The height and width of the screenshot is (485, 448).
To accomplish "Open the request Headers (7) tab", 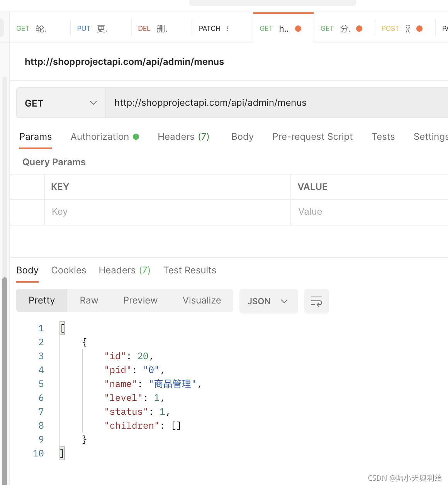I will [x=183, y=137].
